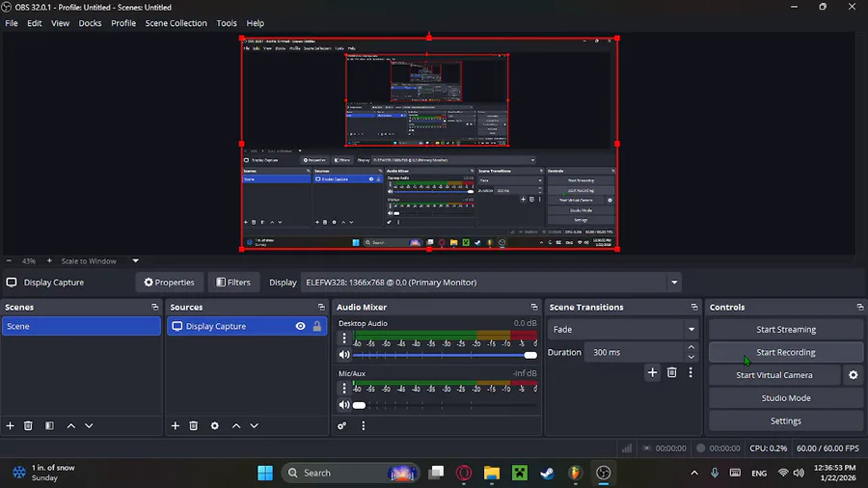Screen dimensions: 868x488
Task: Open Properties for Display Capture
Action: pos(170,283)
